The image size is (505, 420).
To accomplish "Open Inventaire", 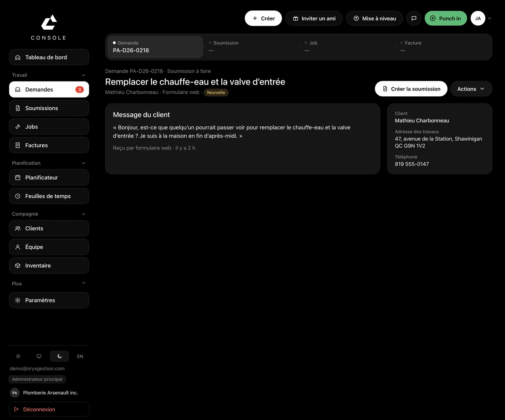I will (49, 266).
